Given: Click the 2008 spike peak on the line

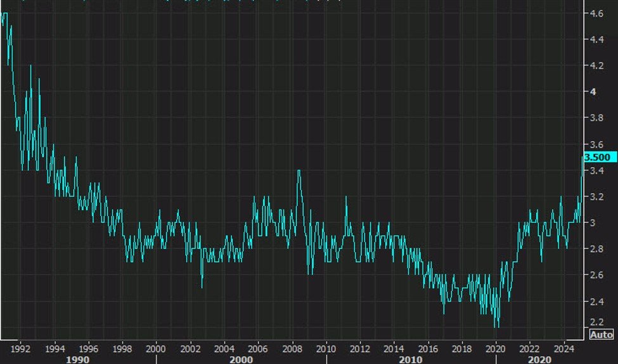Looking at the screenshot, I should pyautogui.click(x=299, y=170).
